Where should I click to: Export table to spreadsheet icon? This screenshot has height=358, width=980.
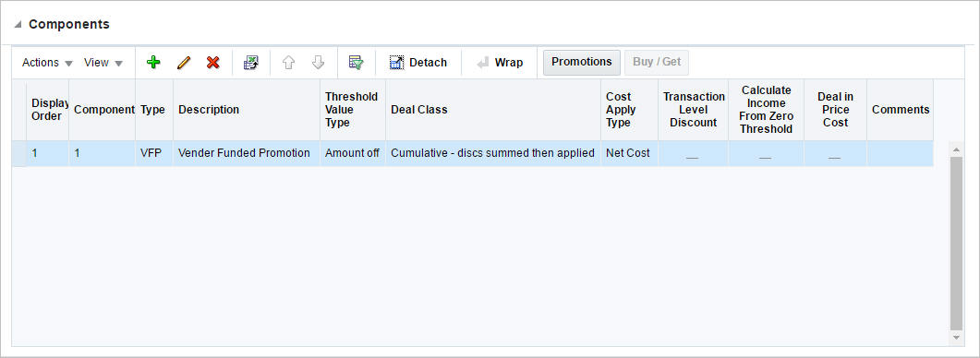click(x=250, y=63)
